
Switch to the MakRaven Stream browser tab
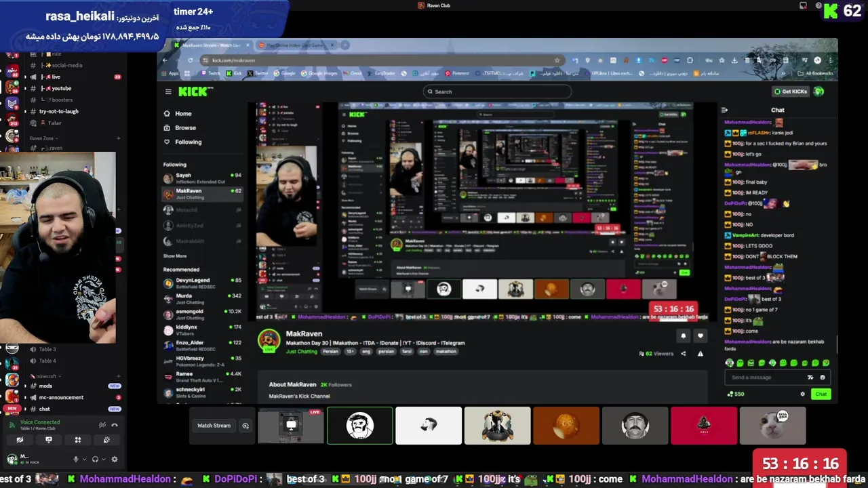(x=212, y=45)
